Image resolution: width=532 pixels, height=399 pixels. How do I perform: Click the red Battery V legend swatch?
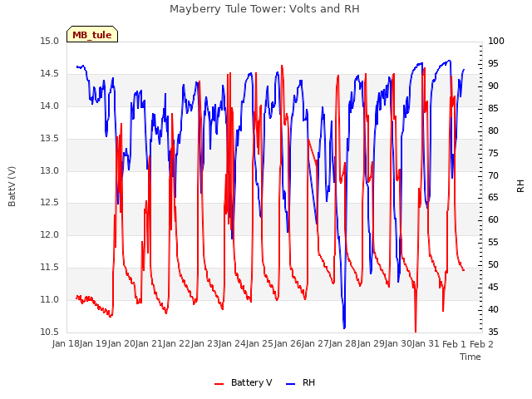(219, 383)
